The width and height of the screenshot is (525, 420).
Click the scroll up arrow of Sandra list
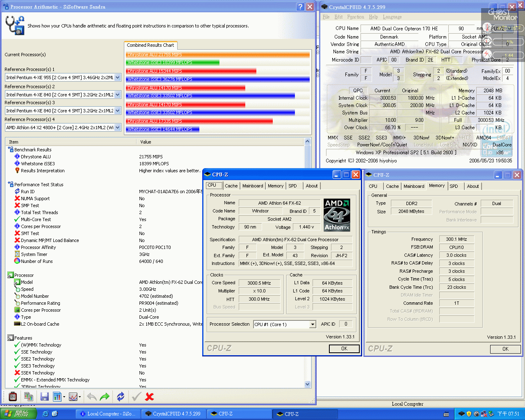308,142
